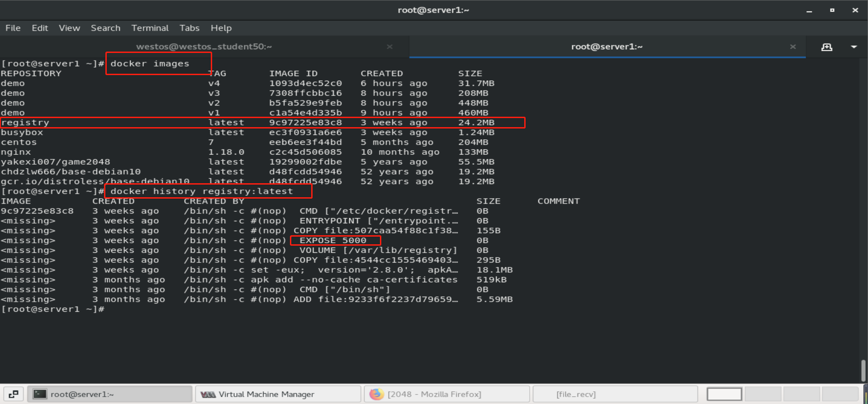Click the new terminal tab icon
The width and height of the screenshot is (868, 404).
point(827,47)
